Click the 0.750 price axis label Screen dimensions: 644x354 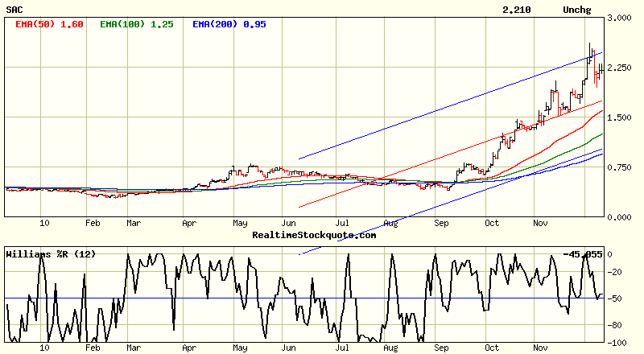coord(623,167)
